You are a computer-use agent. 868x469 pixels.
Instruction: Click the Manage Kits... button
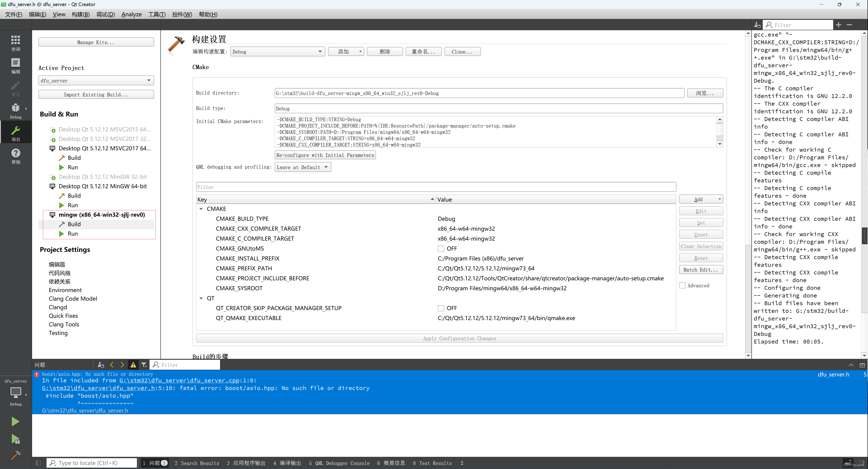coord(96,42)
